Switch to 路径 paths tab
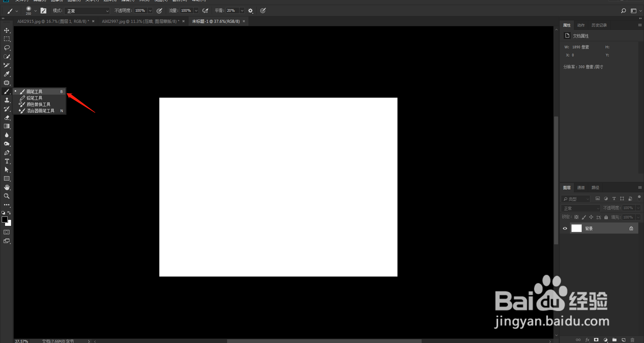 click(x=595, y=188)
